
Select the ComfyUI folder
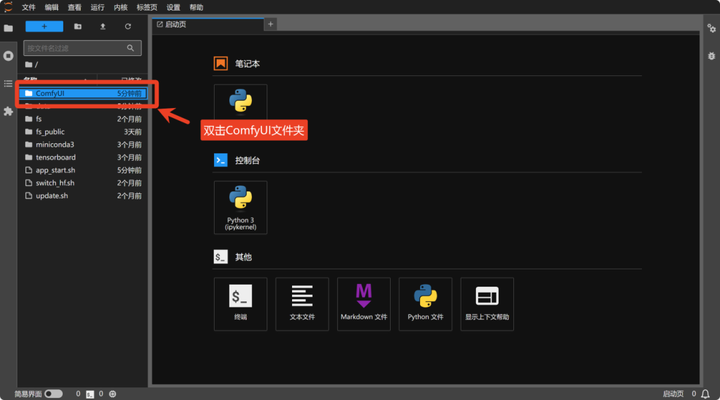click(83, 93)
